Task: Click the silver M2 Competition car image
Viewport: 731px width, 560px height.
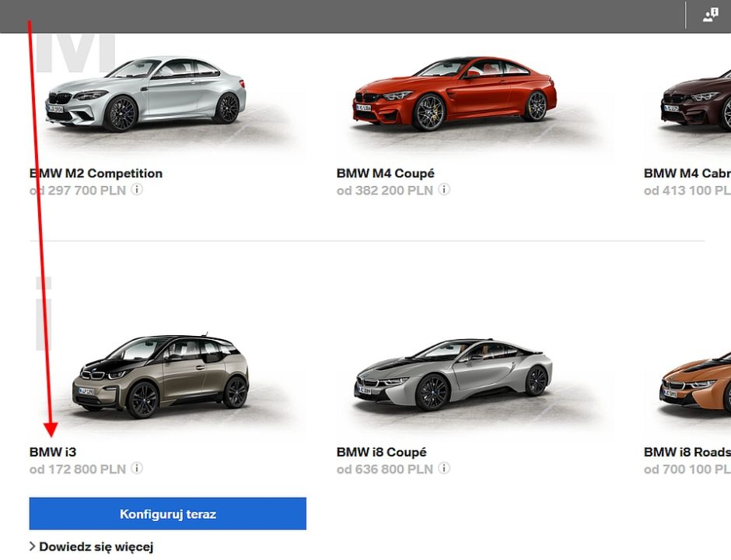Action: click(146, 95)
